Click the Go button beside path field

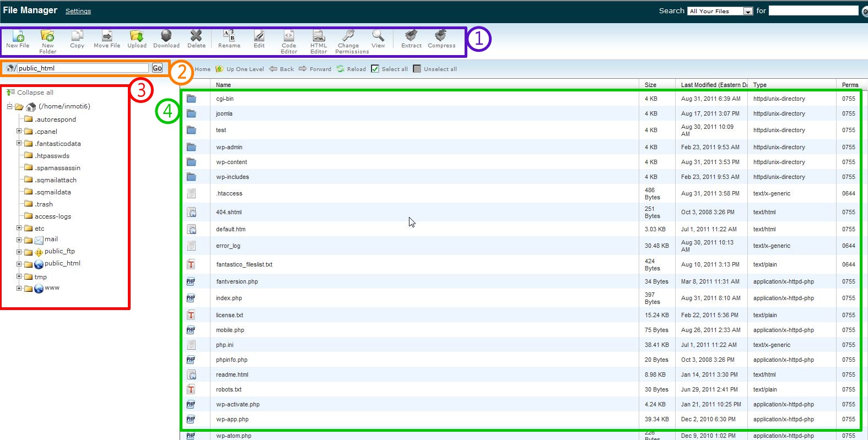click(157, 68)
